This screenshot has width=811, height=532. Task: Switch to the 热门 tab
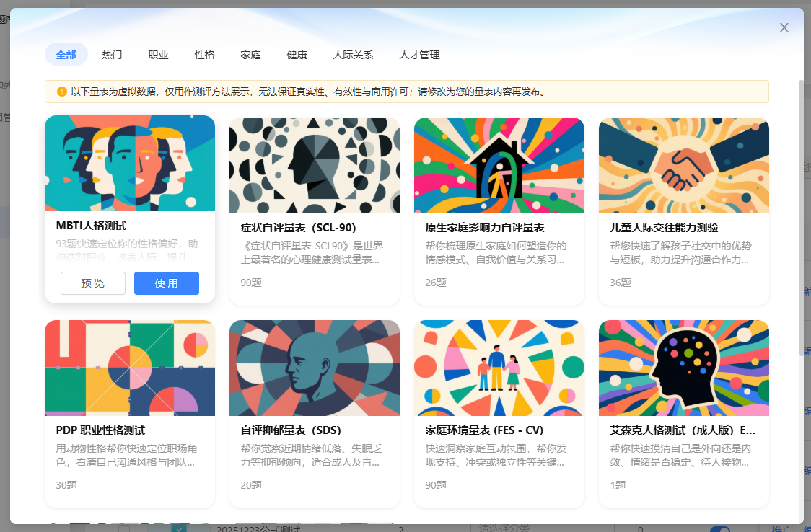click(112, 55)
